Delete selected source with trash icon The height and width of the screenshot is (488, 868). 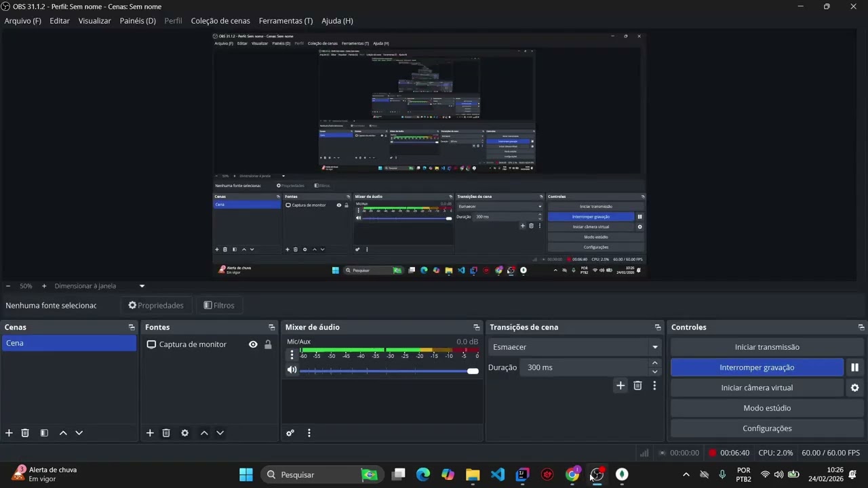tap(166, 433)
